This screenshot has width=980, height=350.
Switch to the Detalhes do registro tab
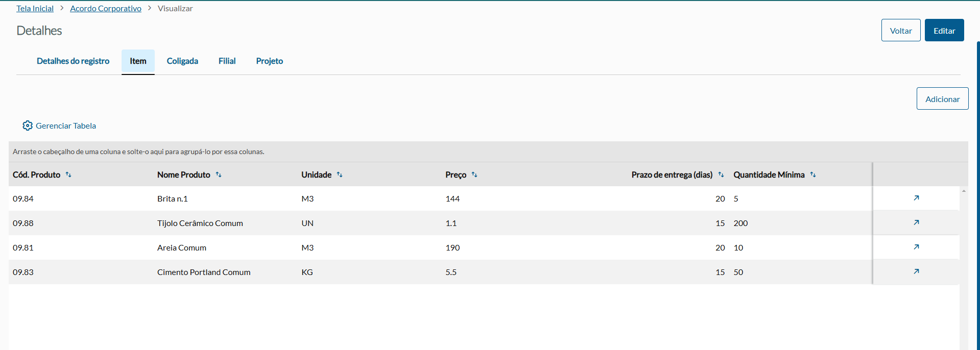(73, 61)
